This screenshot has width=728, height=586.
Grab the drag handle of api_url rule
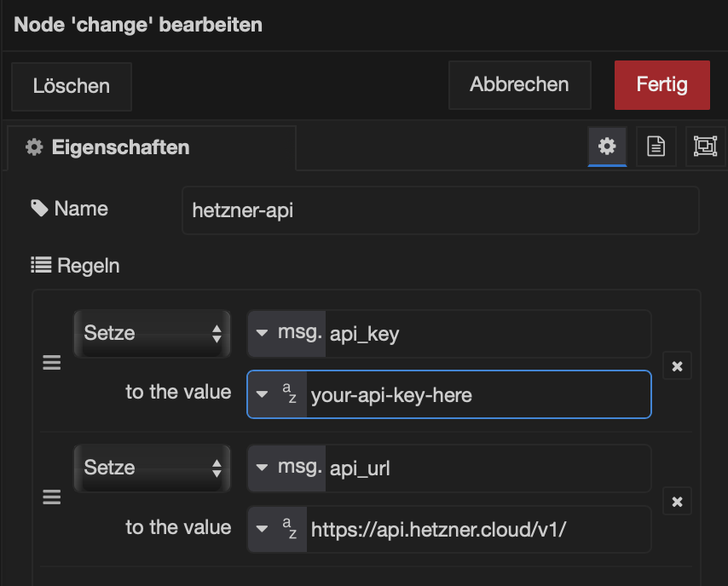(x=52, y=498)
